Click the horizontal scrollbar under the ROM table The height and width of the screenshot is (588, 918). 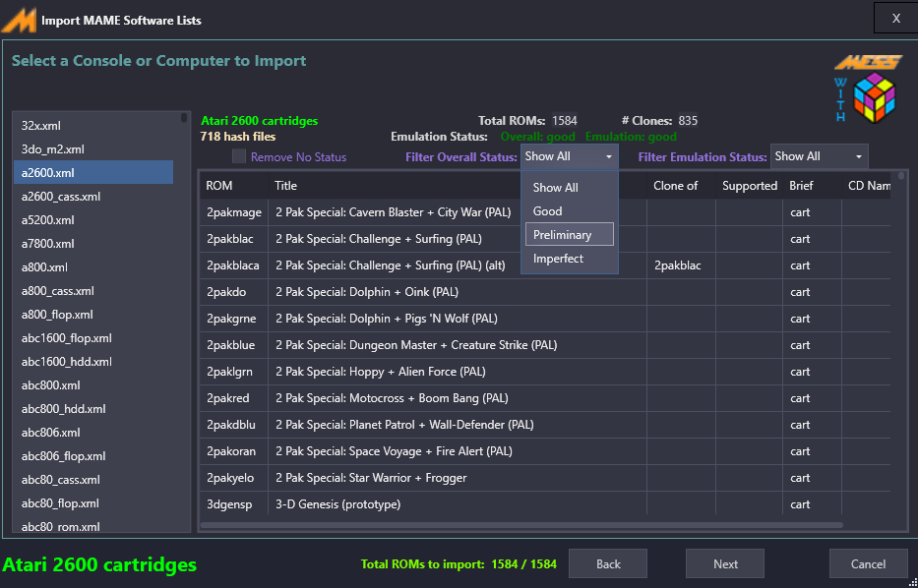(521, 525)
